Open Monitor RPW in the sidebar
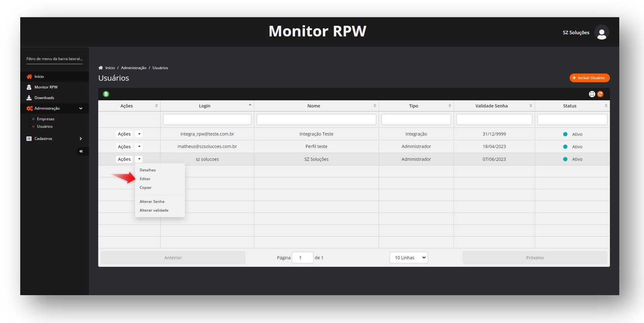The image size is (644, 323). [46, 87]
